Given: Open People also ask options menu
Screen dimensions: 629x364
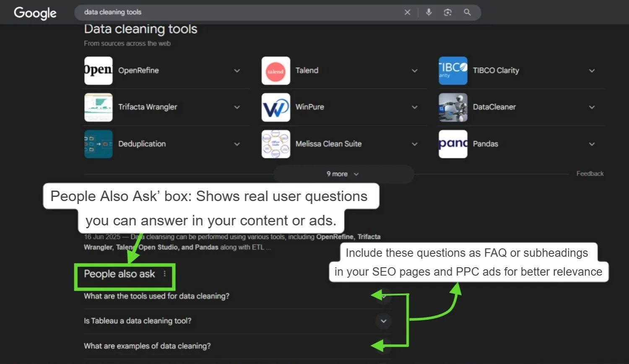Looking at the screenshot, I should (165, 274).
